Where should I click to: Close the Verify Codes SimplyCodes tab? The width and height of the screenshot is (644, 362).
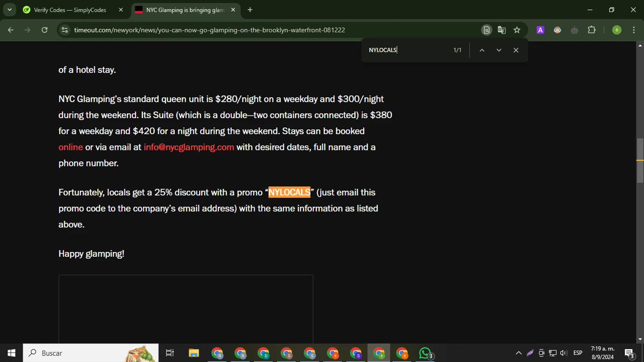click(121, 10)
